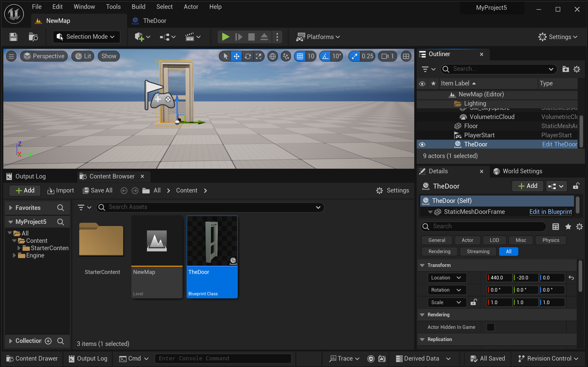Select the NewMap level asset
The width and height of the screenshot is (588, 367).
coord(157,257)
